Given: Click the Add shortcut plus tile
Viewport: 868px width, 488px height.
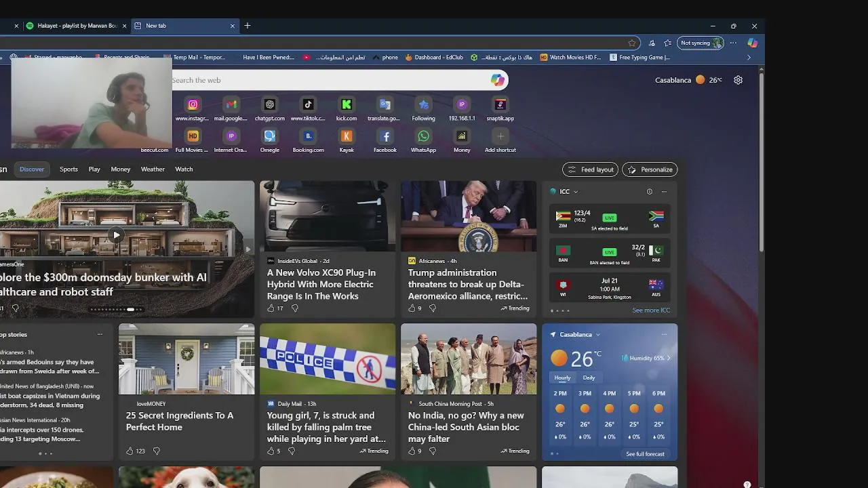Looking at the screenshot, I should (x=500, y=136).
